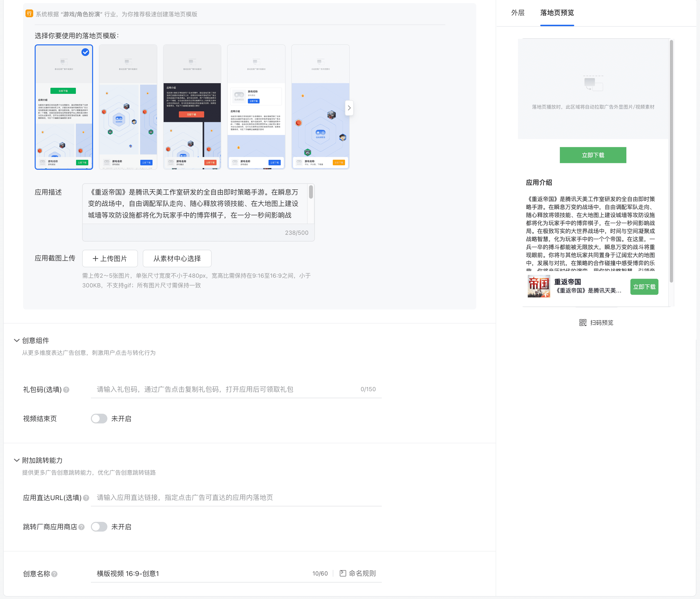Click the orange 行 industry badge icon

tap(29, 14)
